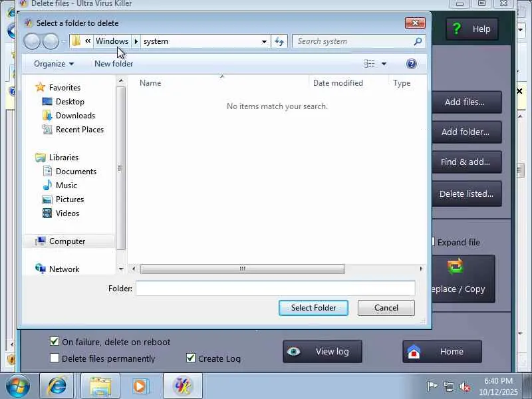Click system in the address breadcrumb
The height and width of the screenshot is (399, 532).
click(x=156, y=41)
